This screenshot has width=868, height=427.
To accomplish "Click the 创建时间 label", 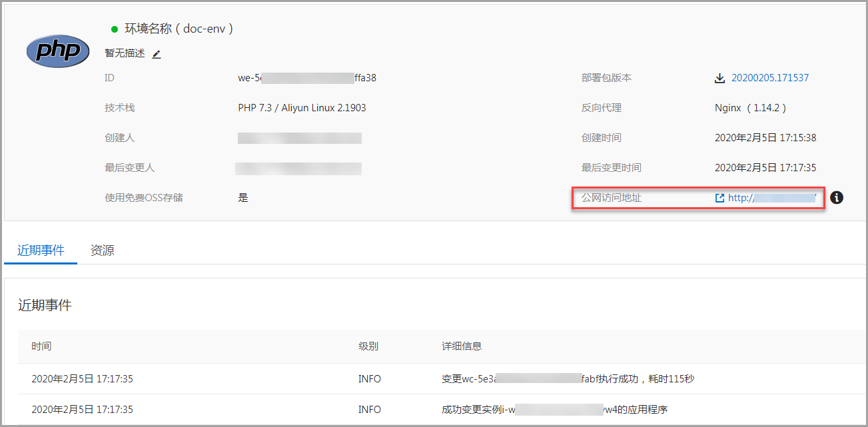I will coord(602,138).
